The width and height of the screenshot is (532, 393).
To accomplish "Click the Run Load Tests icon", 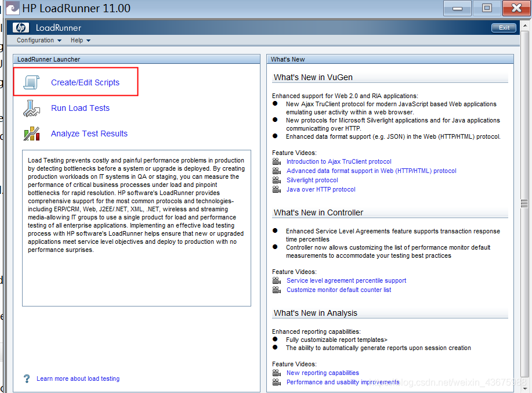I will [x=31, y=108].
